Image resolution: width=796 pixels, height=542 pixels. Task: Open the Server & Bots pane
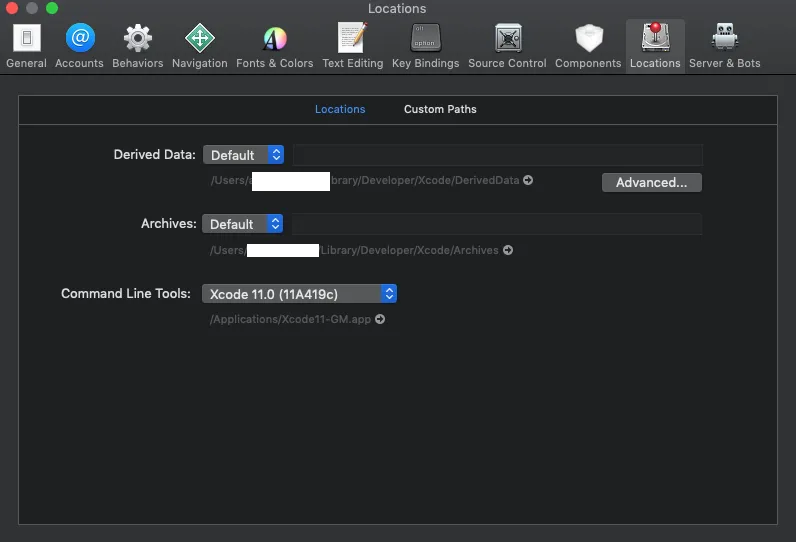click(x=724, y=46)
